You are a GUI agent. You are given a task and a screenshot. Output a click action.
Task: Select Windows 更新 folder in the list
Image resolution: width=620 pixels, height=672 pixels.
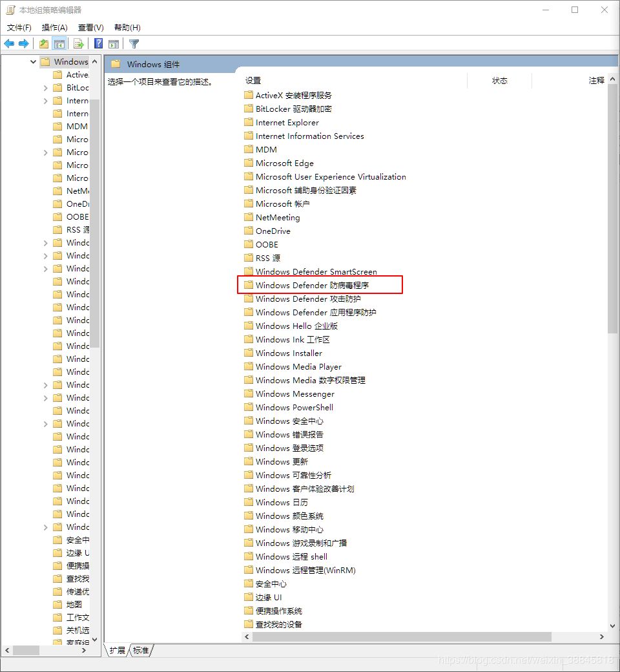[x=276, y=462]
